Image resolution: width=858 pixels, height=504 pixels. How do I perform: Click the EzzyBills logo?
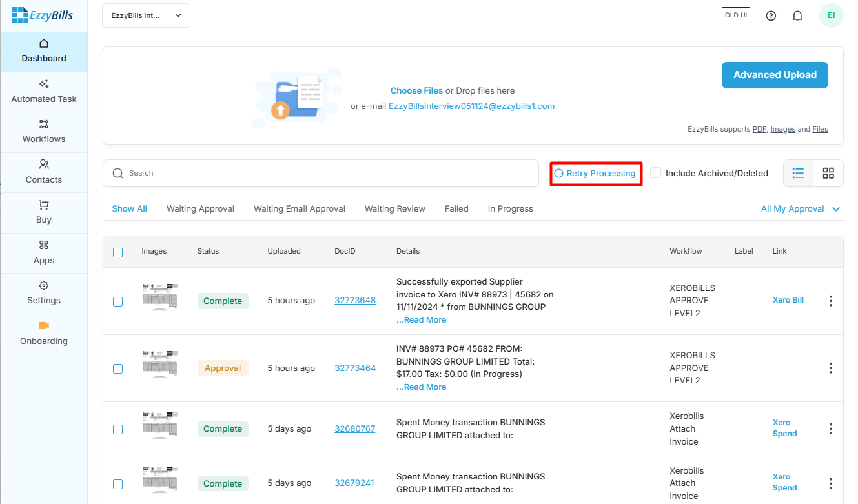(43, 15)
